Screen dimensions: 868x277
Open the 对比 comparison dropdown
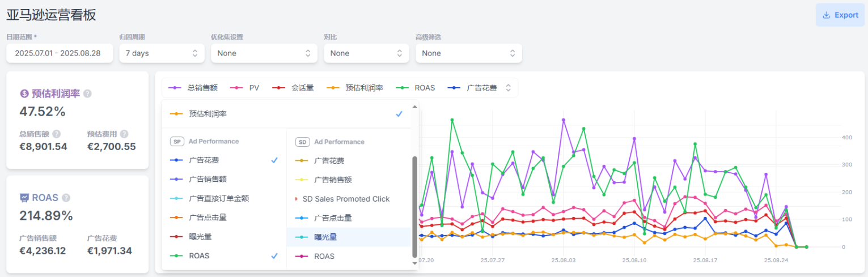366,53
